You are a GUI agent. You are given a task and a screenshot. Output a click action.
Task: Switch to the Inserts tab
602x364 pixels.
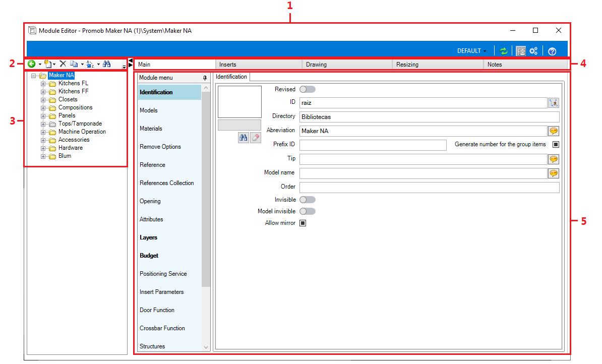pyautogui.click(x=258, y=65)
